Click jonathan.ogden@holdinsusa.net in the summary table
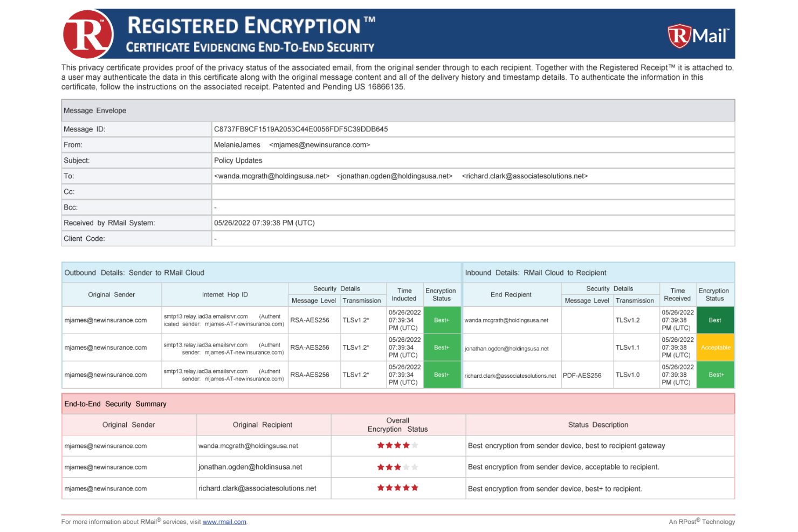798x532 pixels. click(250, 467)
